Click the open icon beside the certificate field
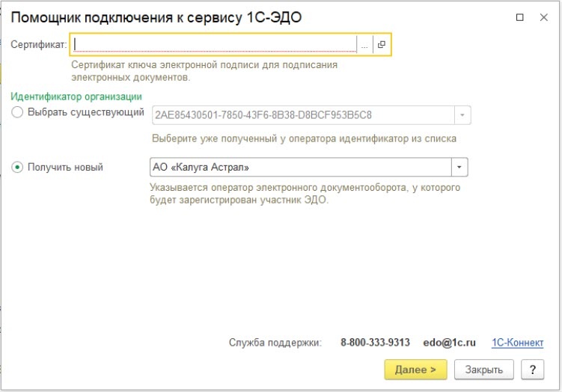562x392 pixels. click(381, 45)
